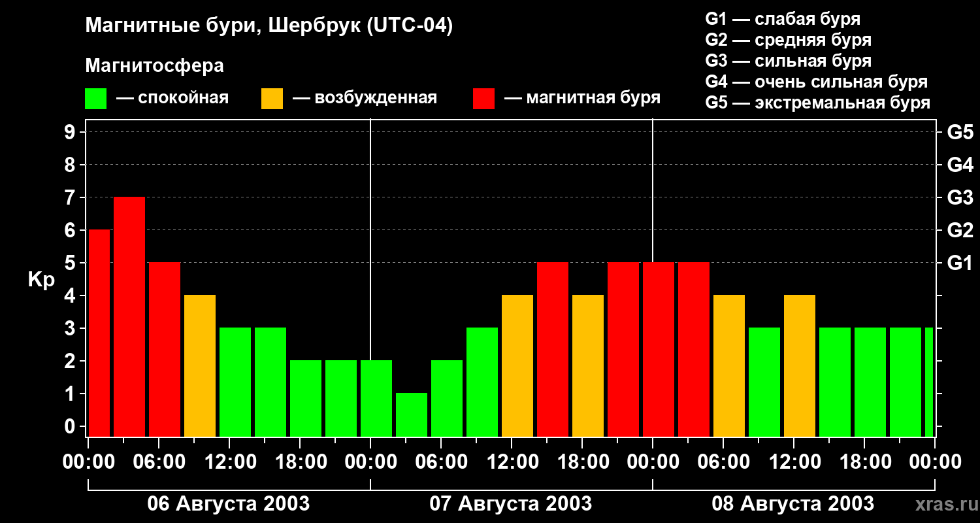Viewport: 980px width, 523px height.
Task: Click the red Kp 6 bar on 06 August
Action: click(99, 333)
